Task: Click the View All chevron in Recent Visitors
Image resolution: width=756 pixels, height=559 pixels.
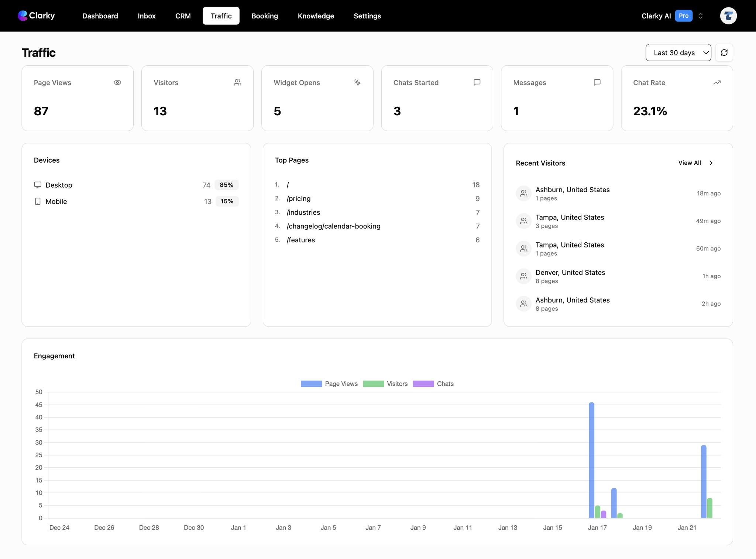Action: tap(711, 163)
